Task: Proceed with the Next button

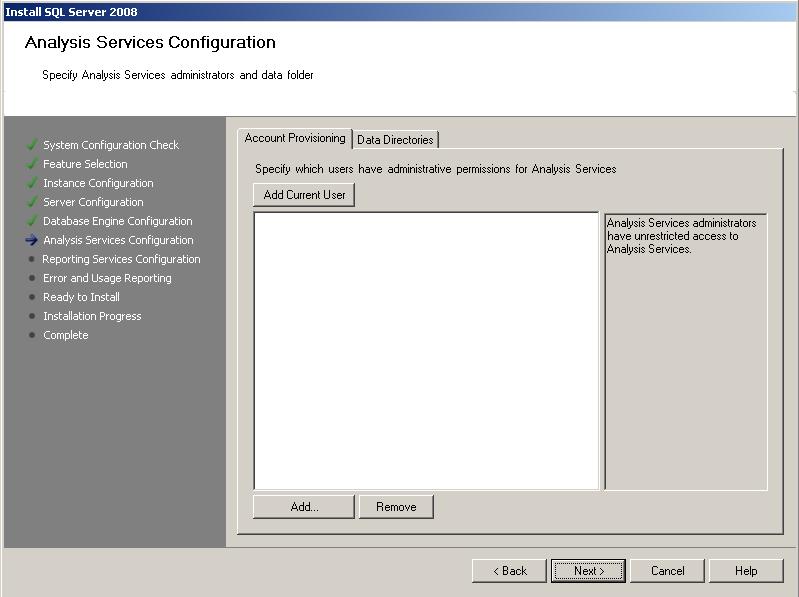Action: 589,571
